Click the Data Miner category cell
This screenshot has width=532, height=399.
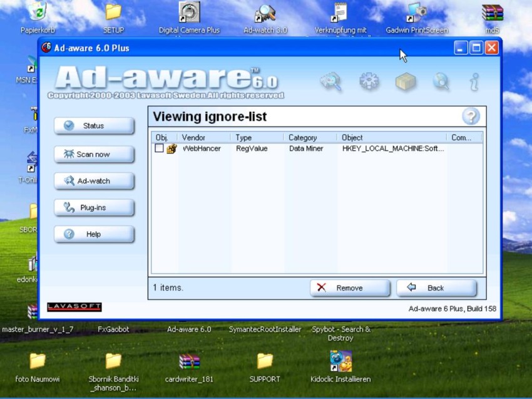click(306, 148)
